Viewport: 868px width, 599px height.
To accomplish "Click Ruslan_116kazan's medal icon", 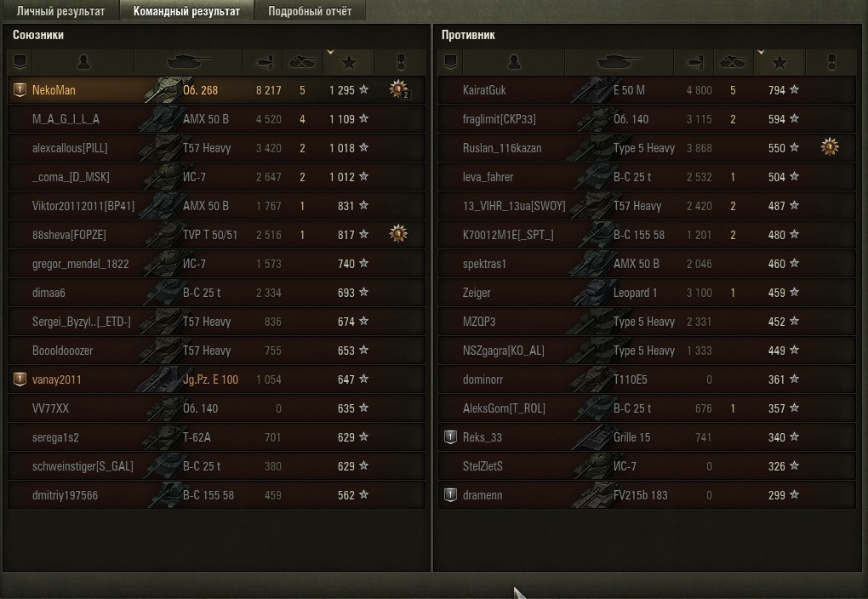I will [829, 147].
